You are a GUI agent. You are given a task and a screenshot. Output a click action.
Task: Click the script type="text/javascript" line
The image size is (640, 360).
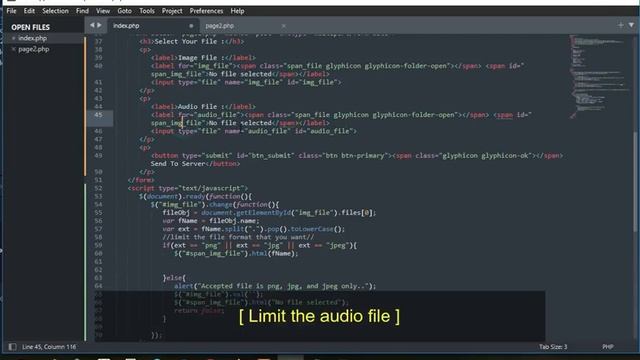coord(188,188)
